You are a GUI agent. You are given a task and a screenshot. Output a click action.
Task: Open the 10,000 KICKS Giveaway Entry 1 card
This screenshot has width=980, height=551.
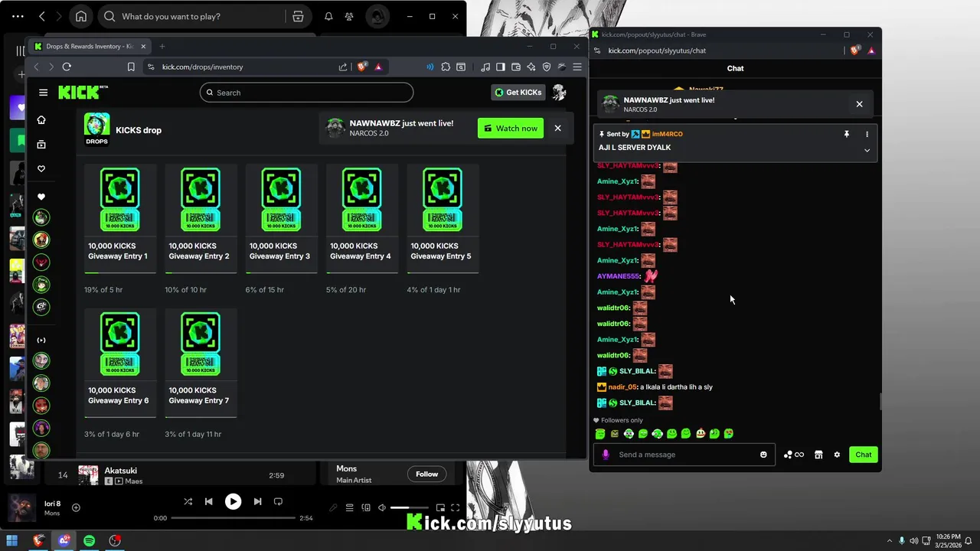point(120,218)
